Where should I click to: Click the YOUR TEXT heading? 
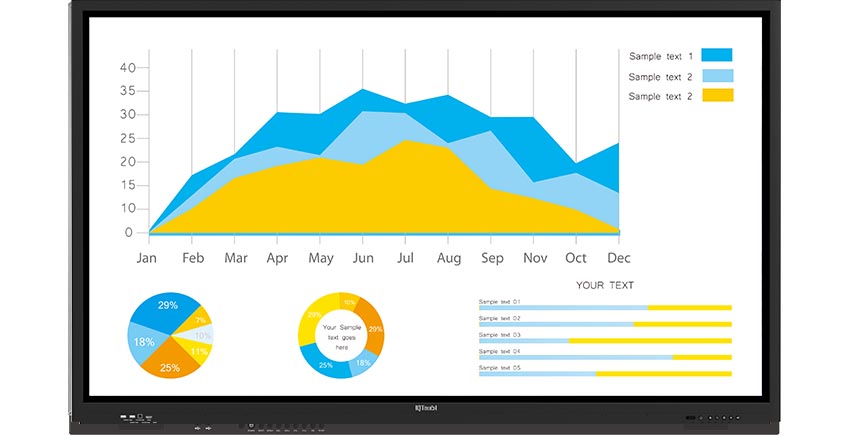tap(605, 285)
